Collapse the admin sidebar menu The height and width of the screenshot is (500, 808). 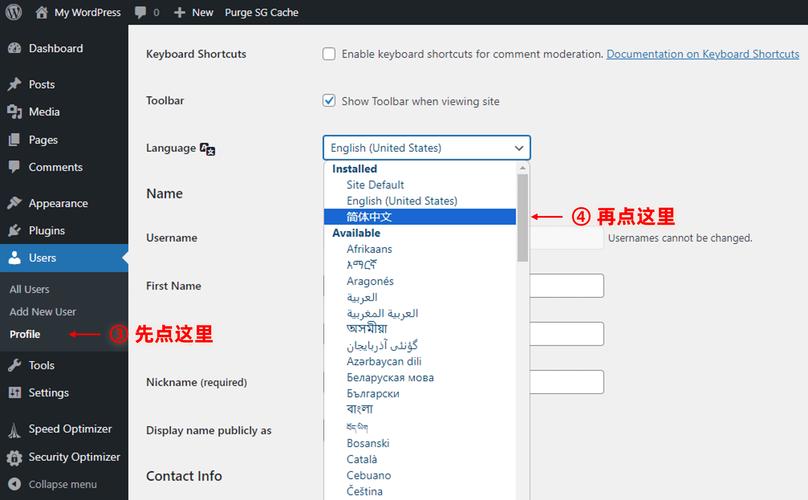click(62, 484)
